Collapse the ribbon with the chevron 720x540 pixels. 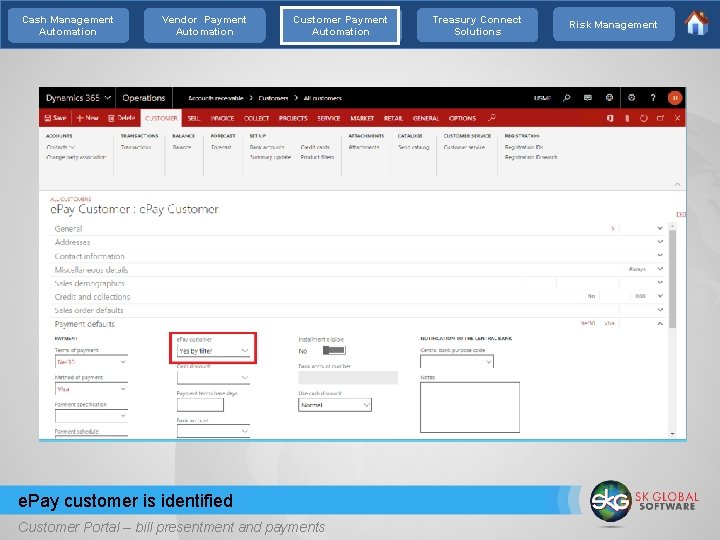click(x=677, y=184)
